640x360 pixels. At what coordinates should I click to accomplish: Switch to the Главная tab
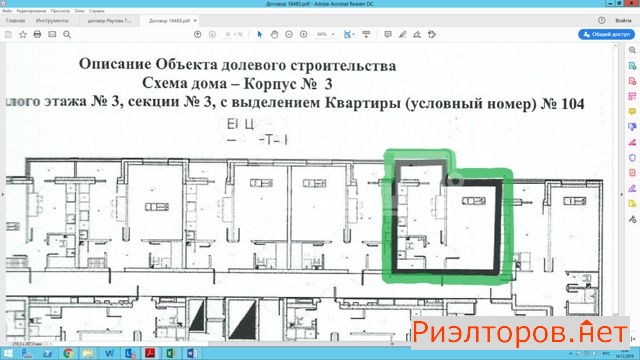(16, 20)
